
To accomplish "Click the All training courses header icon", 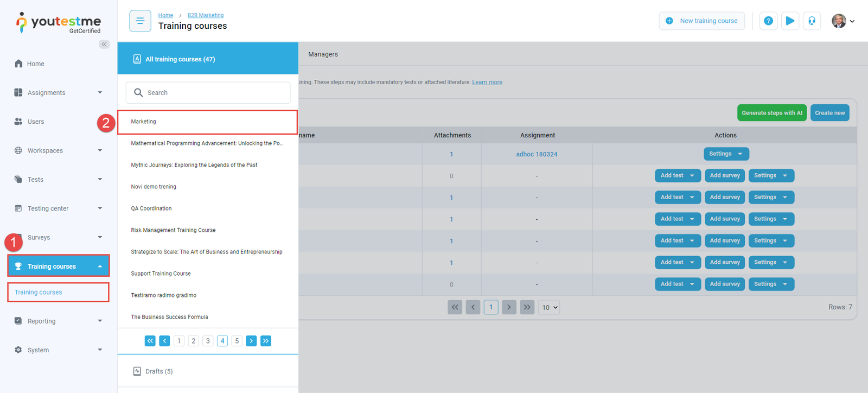I will point(137,59).
